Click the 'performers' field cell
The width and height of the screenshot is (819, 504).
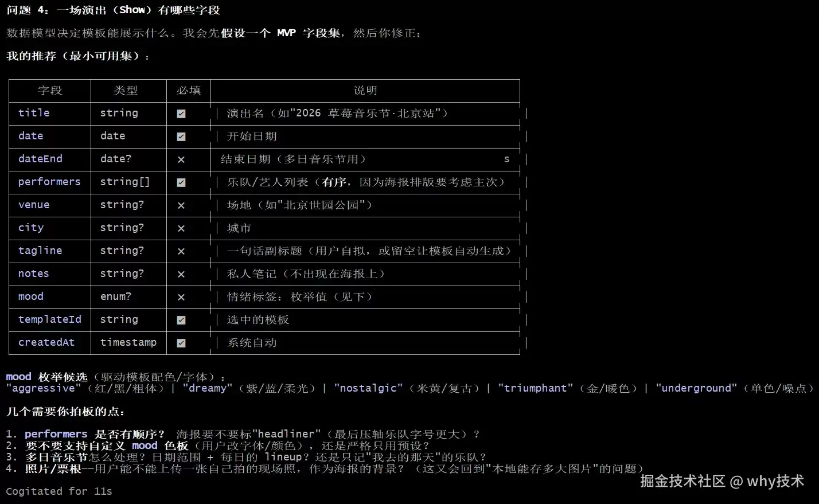[49, 182]
